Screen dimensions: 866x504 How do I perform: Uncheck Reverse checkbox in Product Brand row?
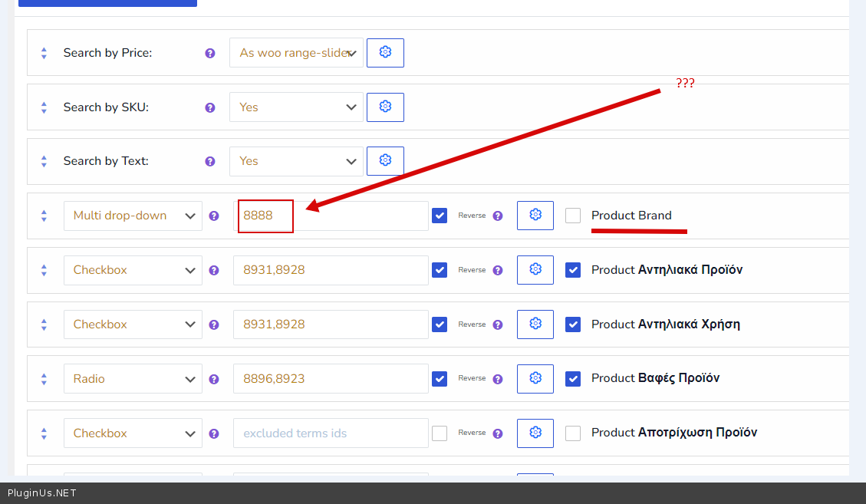440,216
